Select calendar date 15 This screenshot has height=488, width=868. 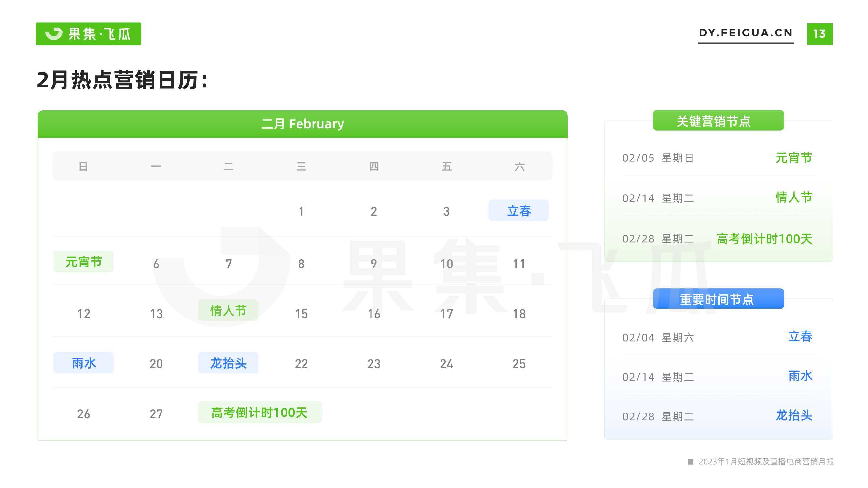[301, 314]
